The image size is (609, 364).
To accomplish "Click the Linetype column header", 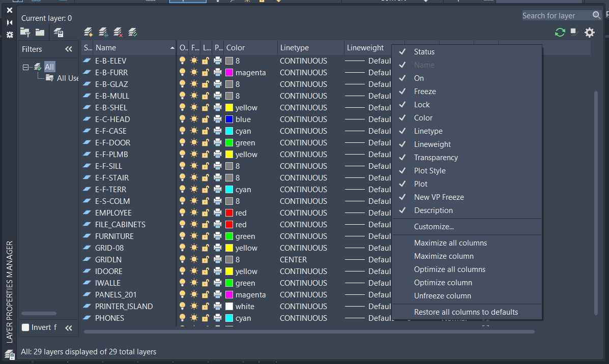I will click(x=311, y=48).
